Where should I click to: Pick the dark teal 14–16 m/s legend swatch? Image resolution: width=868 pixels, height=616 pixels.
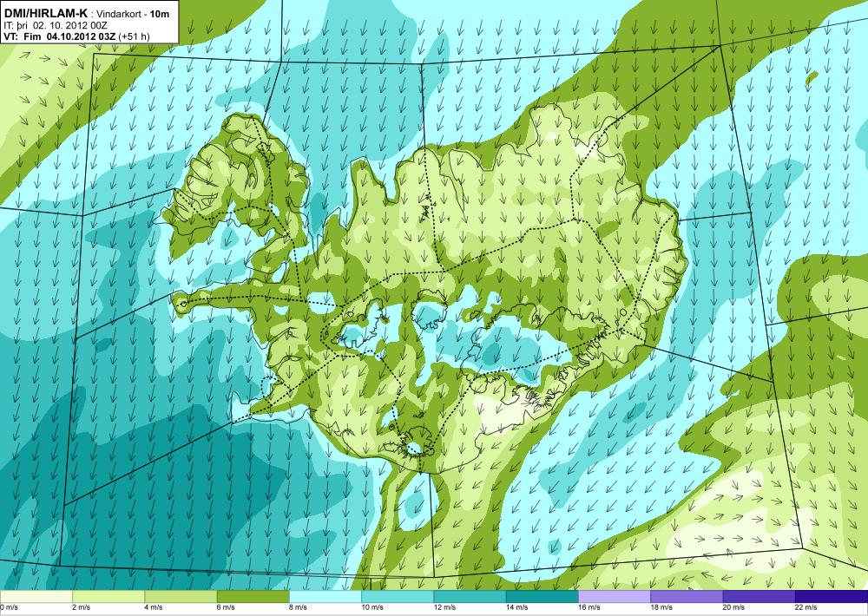pyautogui.click(x=542, y=597)
